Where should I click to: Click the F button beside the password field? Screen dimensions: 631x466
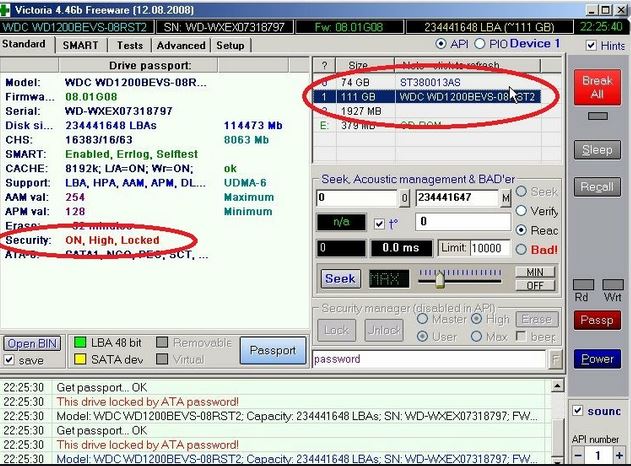[x=555, y=360]
